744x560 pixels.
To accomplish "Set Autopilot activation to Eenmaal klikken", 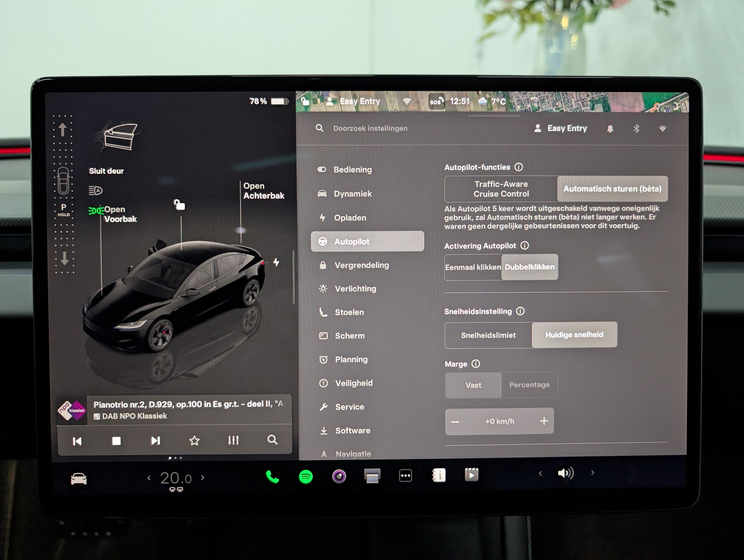I will coord(473,267).
